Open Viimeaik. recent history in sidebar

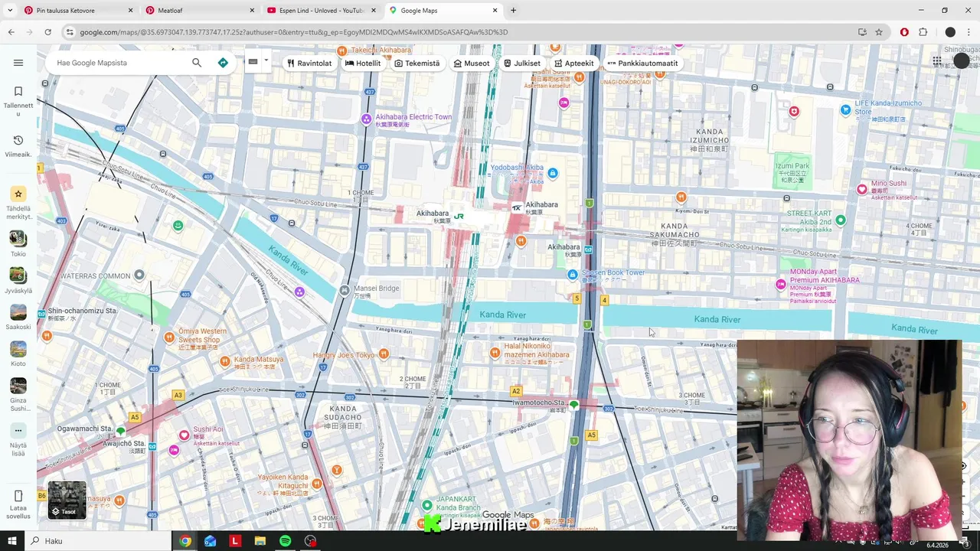pos(18,146)
